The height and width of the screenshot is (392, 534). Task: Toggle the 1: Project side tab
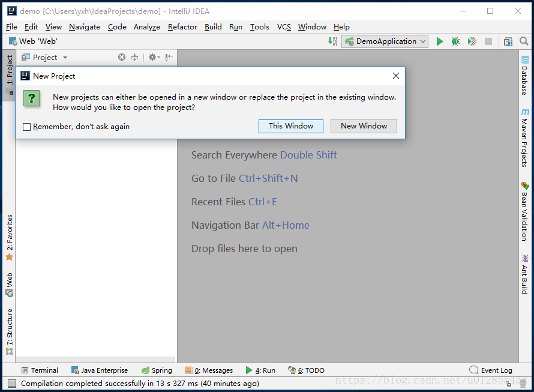tap(9, 75)
